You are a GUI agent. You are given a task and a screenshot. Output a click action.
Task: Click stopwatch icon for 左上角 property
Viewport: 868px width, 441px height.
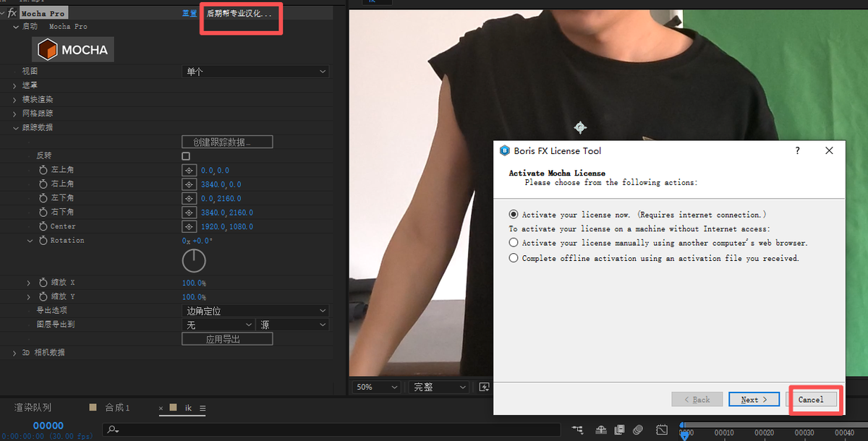(43, 171)
